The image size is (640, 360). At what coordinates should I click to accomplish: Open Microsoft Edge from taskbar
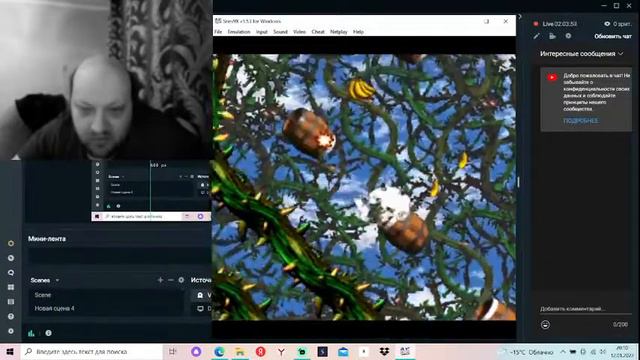pos(219,351)
